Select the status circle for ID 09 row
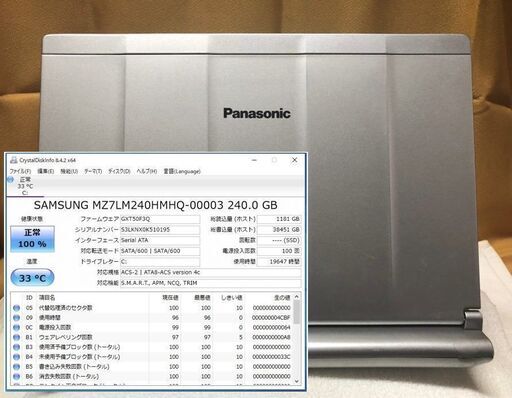Screen dimensions: 512x398 pos(16,318)
